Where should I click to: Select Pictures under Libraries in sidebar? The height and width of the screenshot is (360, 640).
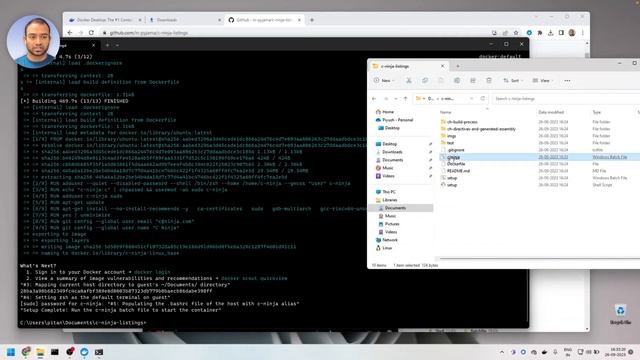click(x=389, y=224)
